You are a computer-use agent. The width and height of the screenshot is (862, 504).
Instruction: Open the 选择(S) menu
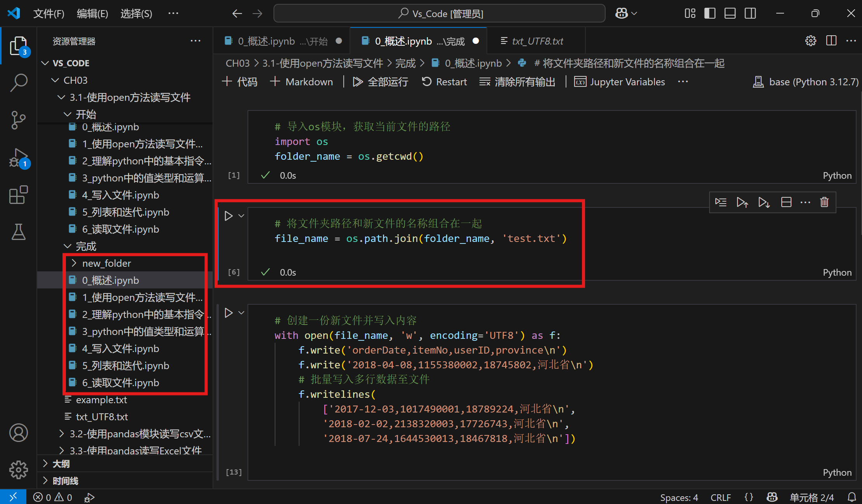[136, 14]
